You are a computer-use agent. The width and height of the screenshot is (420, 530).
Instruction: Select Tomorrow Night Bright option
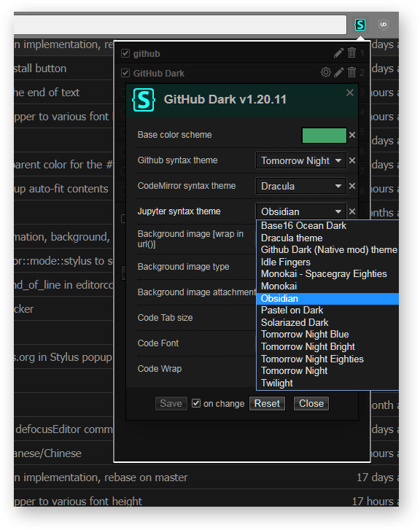(x=328, y=347)
